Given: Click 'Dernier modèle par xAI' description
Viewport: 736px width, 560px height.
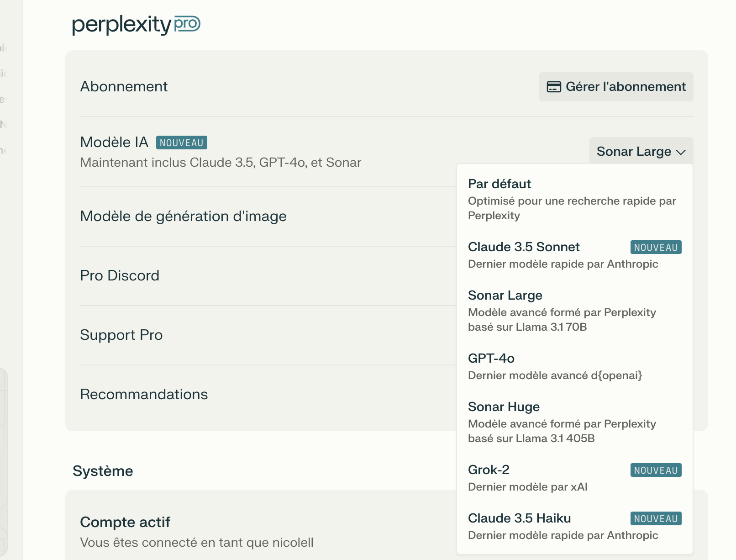Looking at the screenshot, I should tap(528, 487).
